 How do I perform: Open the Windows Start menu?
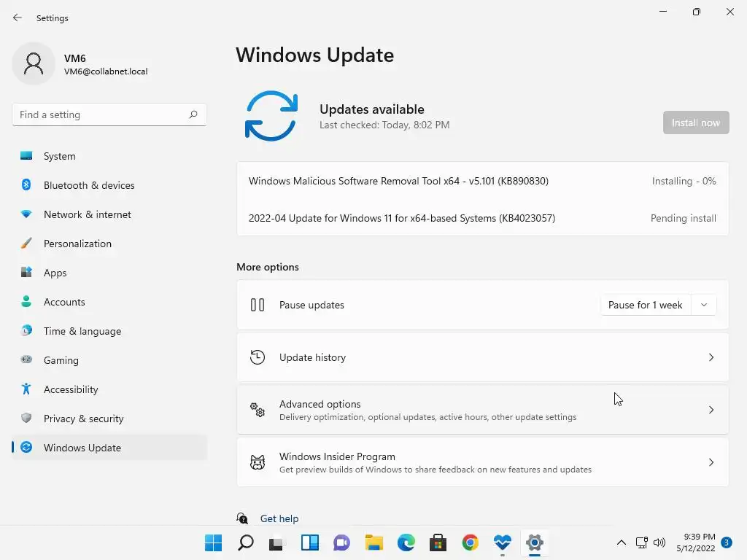point(213,542)
